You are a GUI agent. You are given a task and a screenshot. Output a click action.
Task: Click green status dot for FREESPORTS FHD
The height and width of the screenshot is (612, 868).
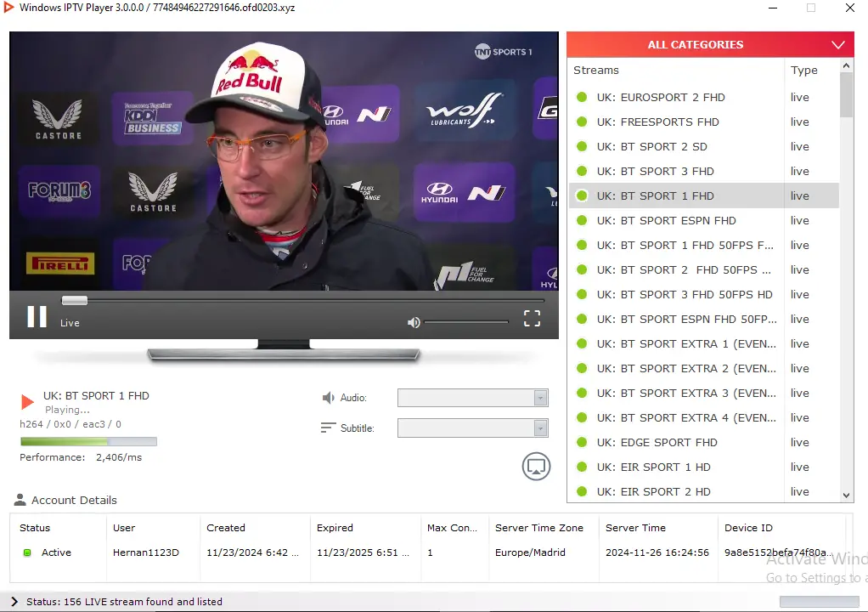click(x=582, y=122)
